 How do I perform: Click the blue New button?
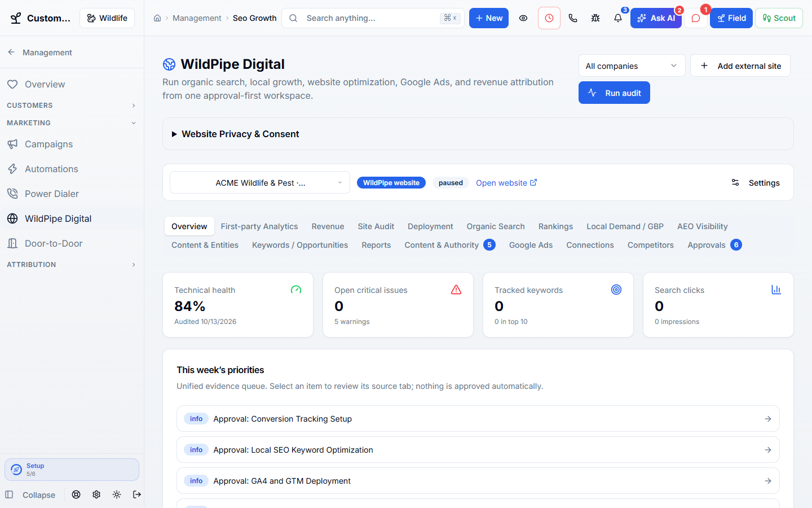(489, 18)
